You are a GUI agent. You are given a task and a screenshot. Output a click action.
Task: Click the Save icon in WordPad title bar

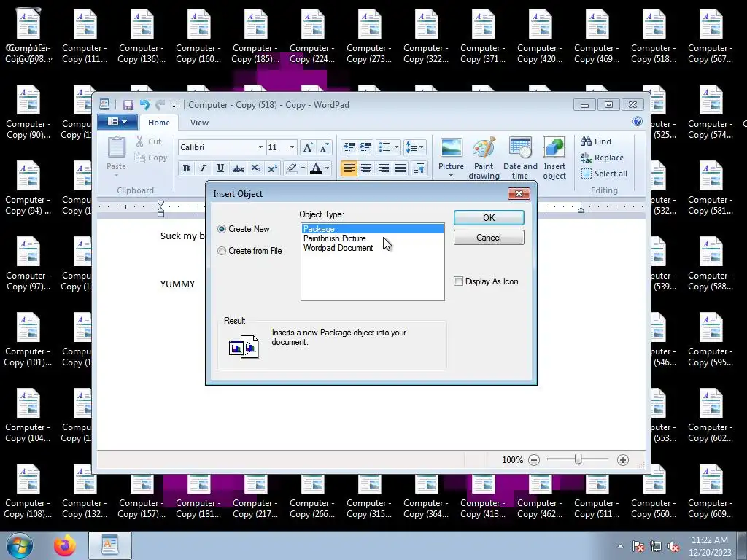(128, 105)
